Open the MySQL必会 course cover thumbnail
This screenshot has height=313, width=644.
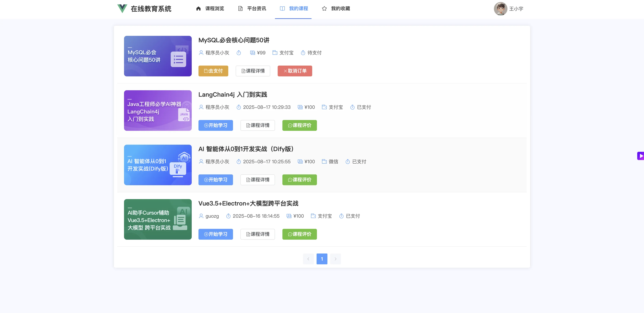point(158,56)
